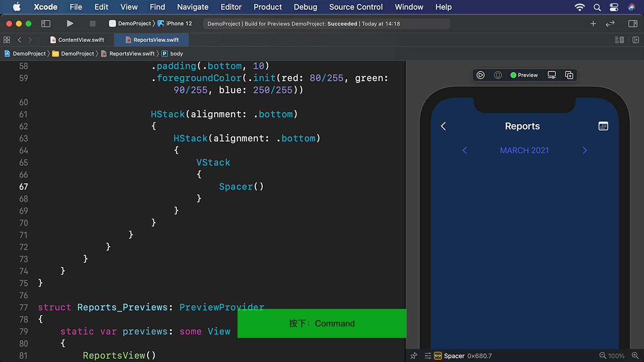644x362 pixels.
Task: Go forward in editor history
Action: tap(30, 40)
